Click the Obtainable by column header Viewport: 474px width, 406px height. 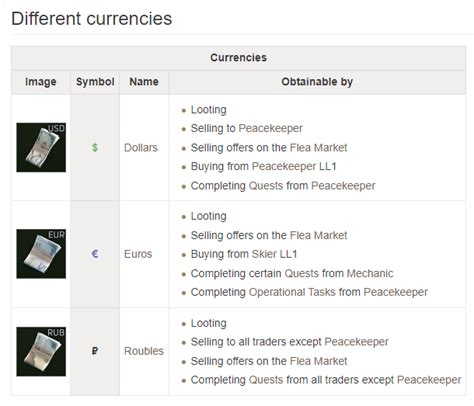point(317,82)
